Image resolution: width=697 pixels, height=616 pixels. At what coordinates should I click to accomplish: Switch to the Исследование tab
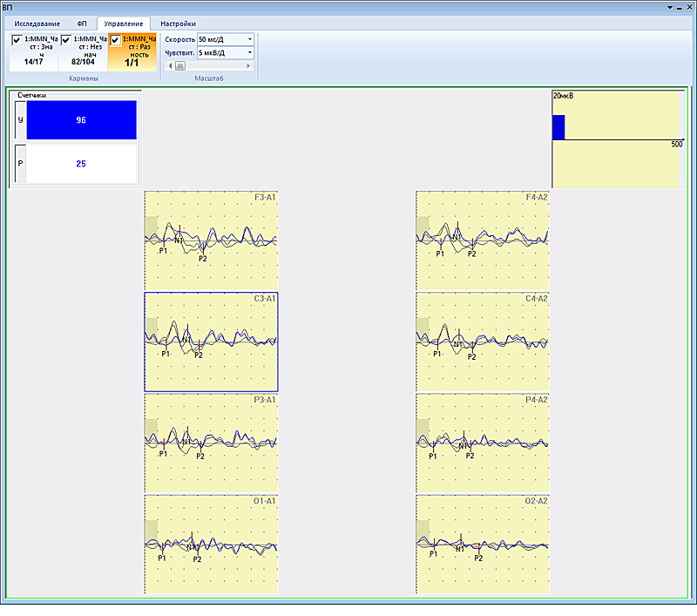tap(37, 24)
